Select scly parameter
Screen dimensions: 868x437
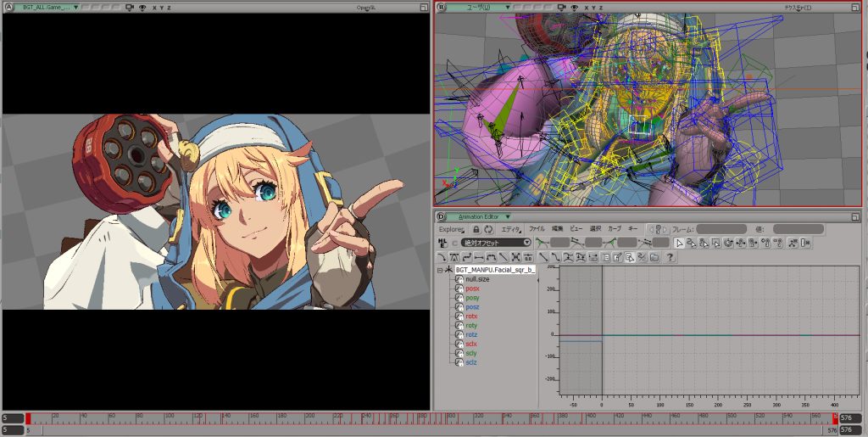pyautogui.click(x=471, y=353)
